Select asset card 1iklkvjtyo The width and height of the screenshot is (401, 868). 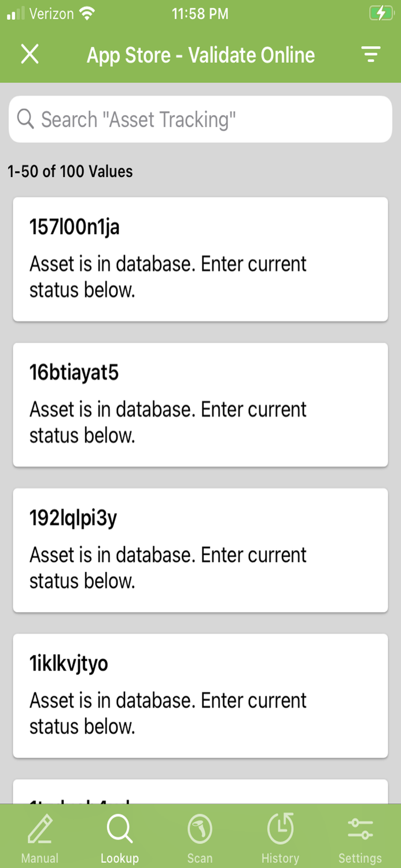(x=200, y=696)
